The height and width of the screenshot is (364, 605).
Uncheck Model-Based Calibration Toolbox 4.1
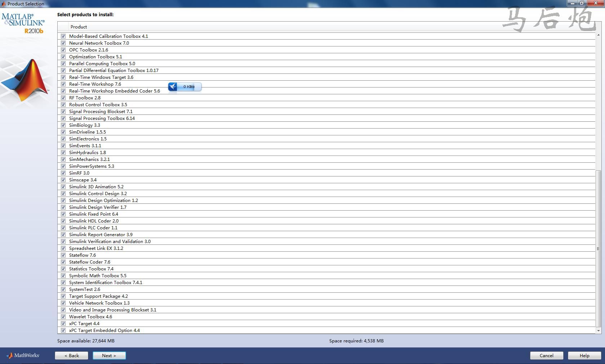[63, 36]
